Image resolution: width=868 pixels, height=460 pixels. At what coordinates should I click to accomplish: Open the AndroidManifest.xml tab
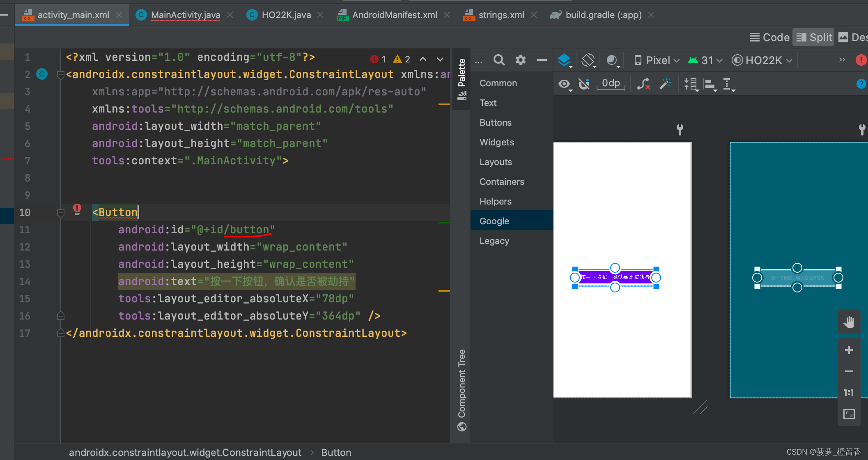click(394, 15)
